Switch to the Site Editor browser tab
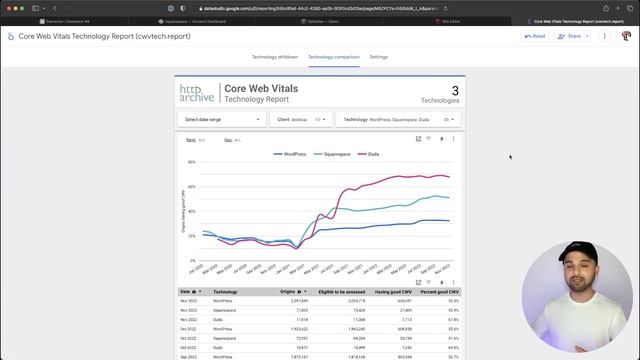The width and height of the screenshot is (640, 360). pyautogui.click(x=447, y=21)
